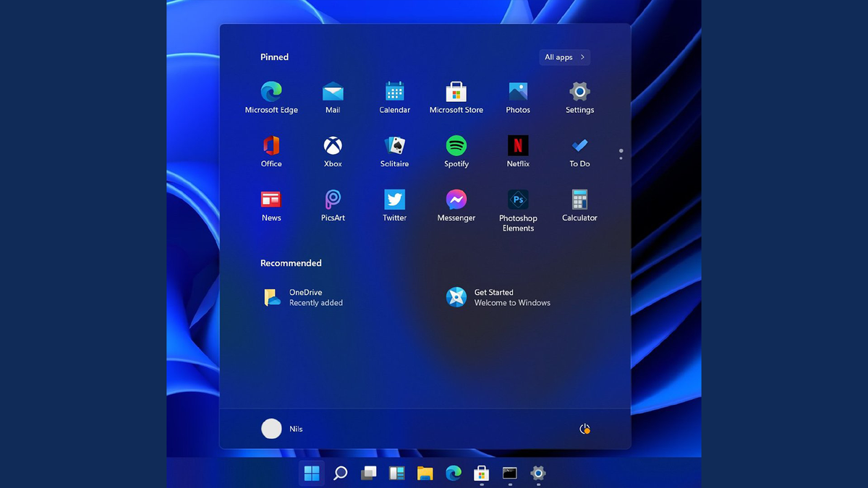Image resolution: width=868 pixels, height=488 pixels.
Task: Open Microsoft Store from the pinned apps
Action: click(x=456, y=92)
